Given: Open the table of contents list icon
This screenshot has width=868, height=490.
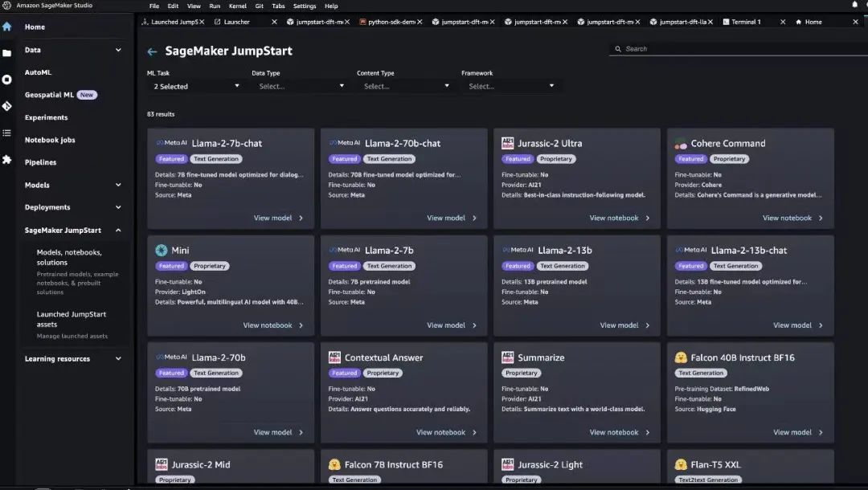Looking at the screenshot, I should pyautogui.click(x=7, y=133).
